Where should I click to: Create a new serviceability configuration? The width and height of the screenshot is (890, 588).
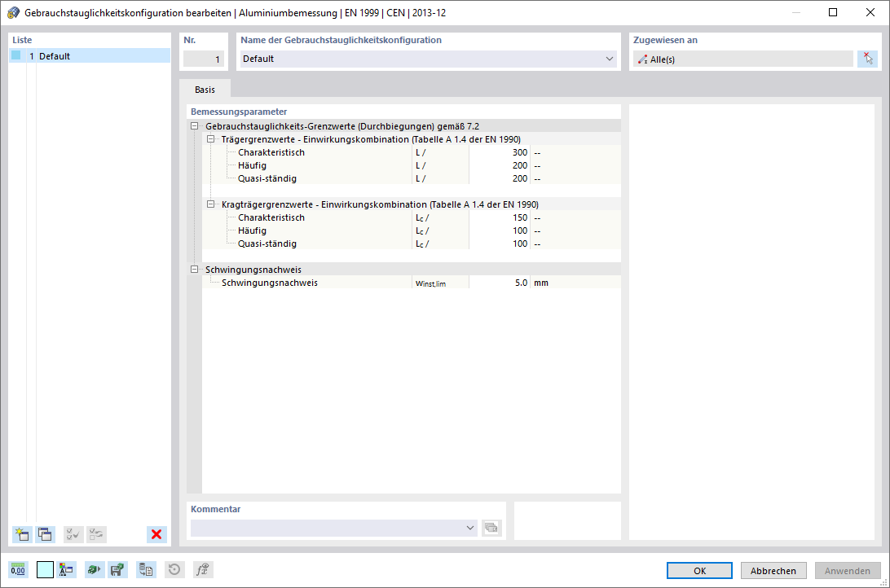point(22,534)
